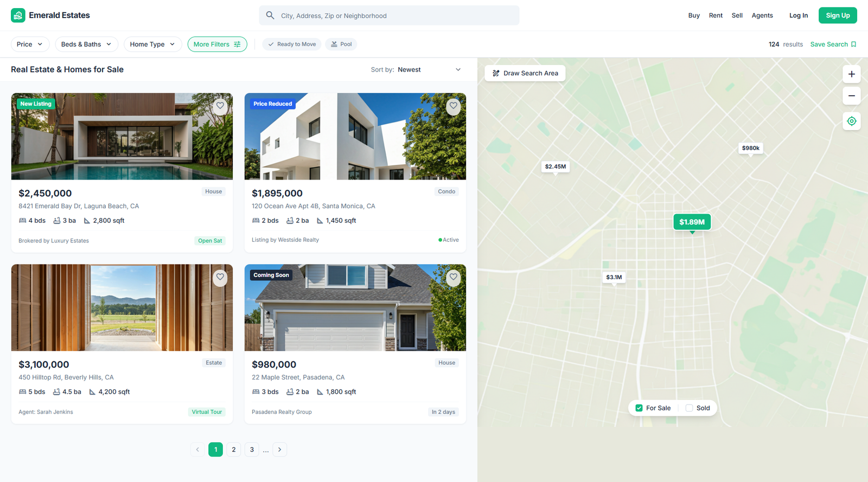868x482 pixels.
Task: Open the Rent navigation item
Action: [716, 16]
